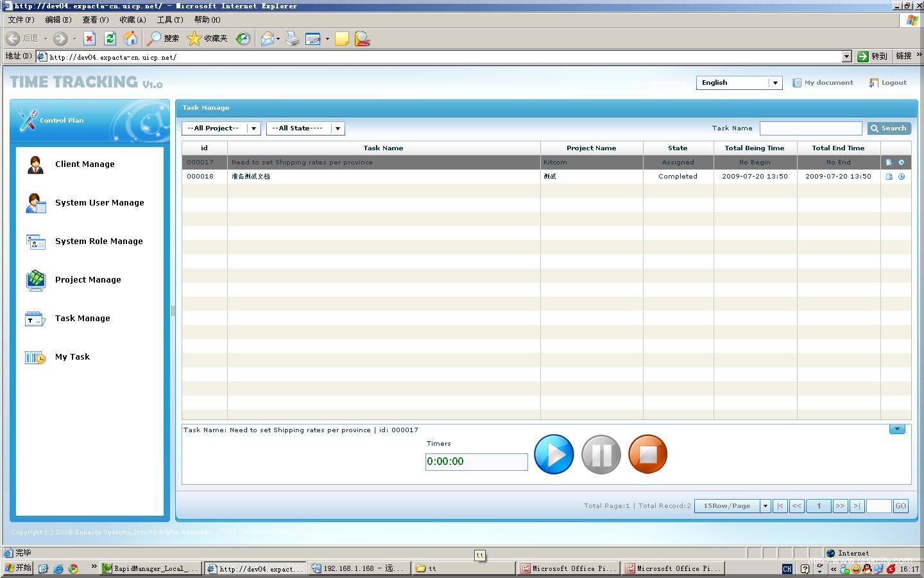Open the 15Row/Page dropdown
The width and height of the screenshot is (924, 578).
tap(765, 506)
